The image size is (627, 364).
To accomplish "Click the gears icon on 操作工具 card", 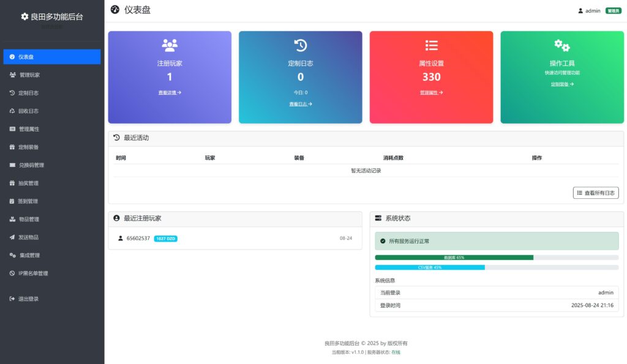I will pyautogui.click(x=561, y=45).
